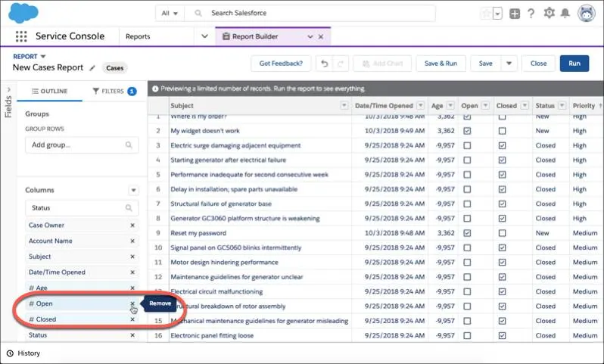Image resolution: width=604 pixels, height=364 pixels.
Task: Click the Add Chart button
Action: [382, 64]
